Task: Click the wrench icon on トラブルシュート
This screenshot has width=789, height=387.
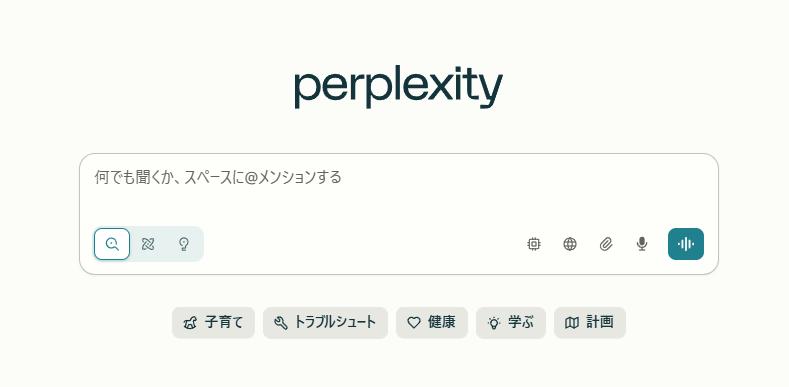Action: 281,323
